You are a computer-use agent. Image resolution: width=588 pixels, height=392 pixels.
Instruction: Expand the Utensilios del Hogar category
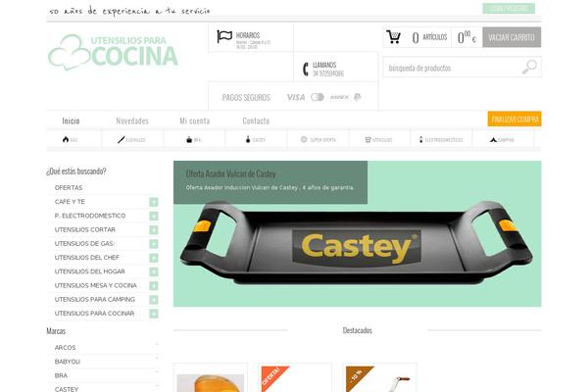click(154, 271)
